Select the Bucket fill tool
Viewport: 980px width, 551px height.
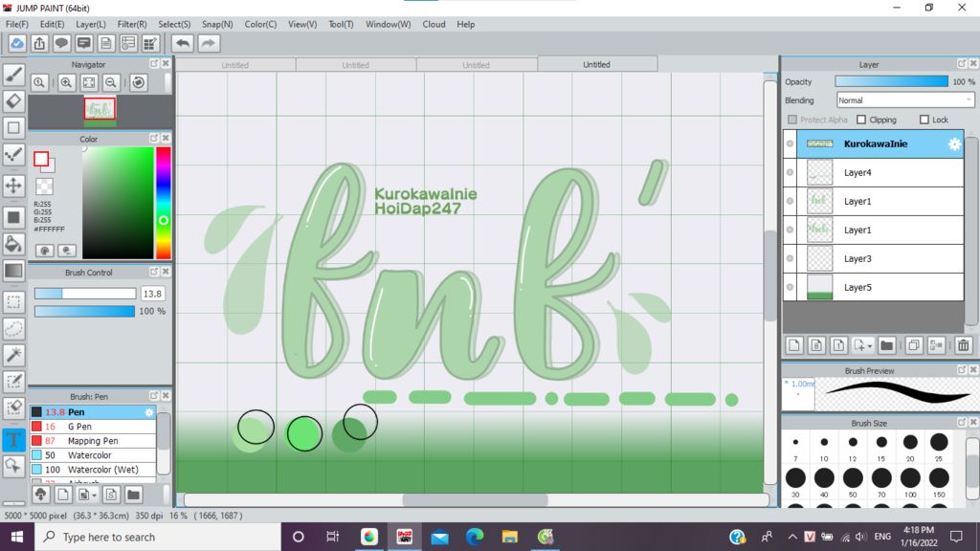[x=13, y=244]
